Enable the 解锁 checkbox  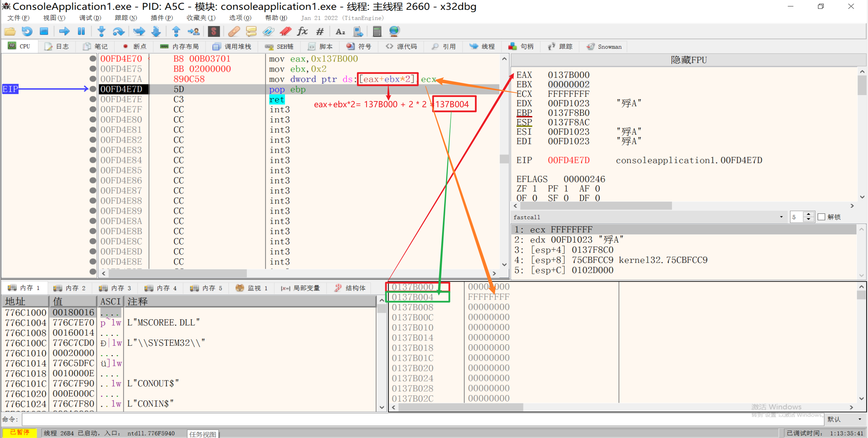click(x=821, y=217)
